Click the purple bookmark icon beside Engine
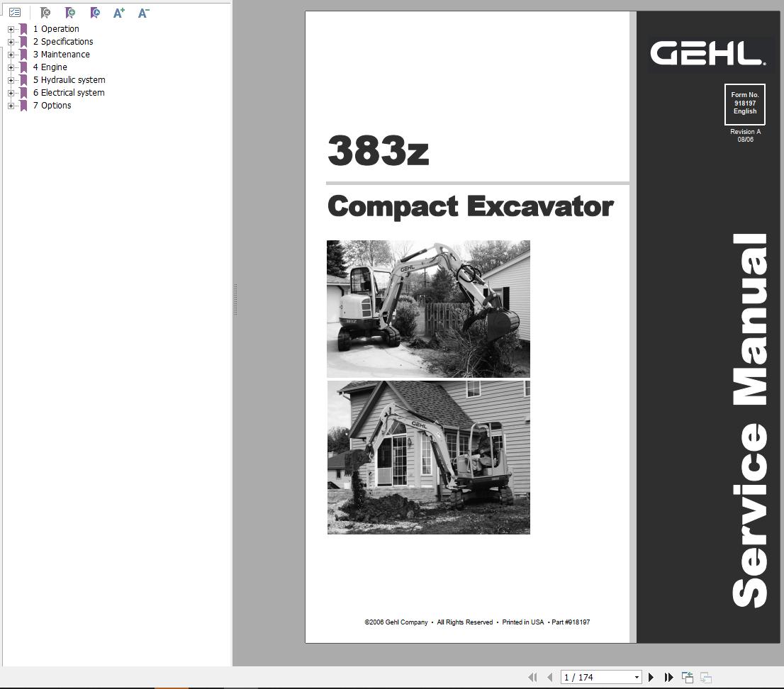The image size is (784, 689). coord(23,67)
